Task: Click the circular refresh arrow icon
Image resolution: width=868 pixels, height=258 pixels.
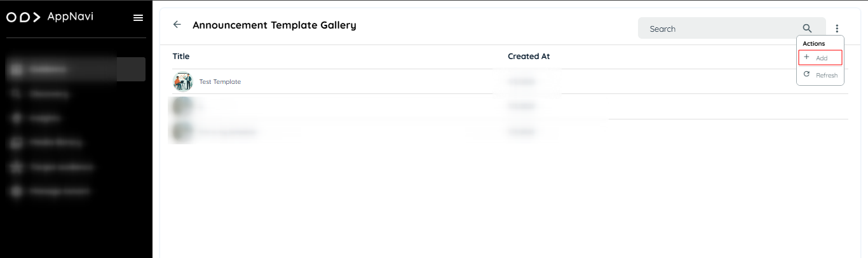Action: pyautogui.click(x=806, y=74)
